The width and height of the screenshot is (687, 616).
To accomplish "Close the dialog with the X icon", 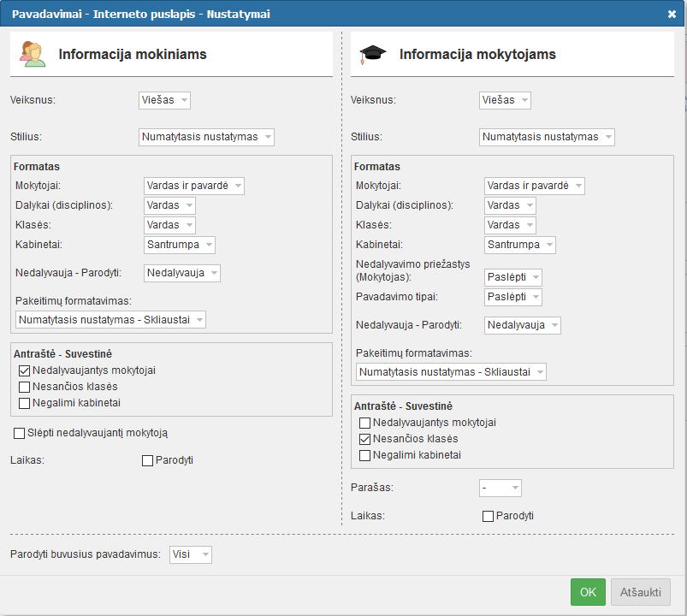I will point(672,14).
